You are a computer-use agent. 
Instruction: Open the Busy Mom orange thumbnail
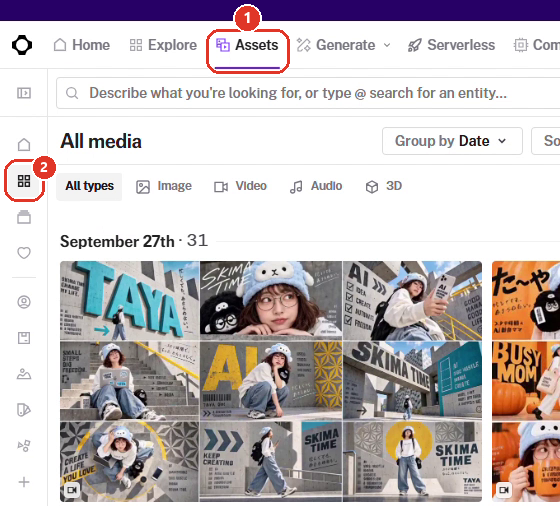tap(526, 381)
